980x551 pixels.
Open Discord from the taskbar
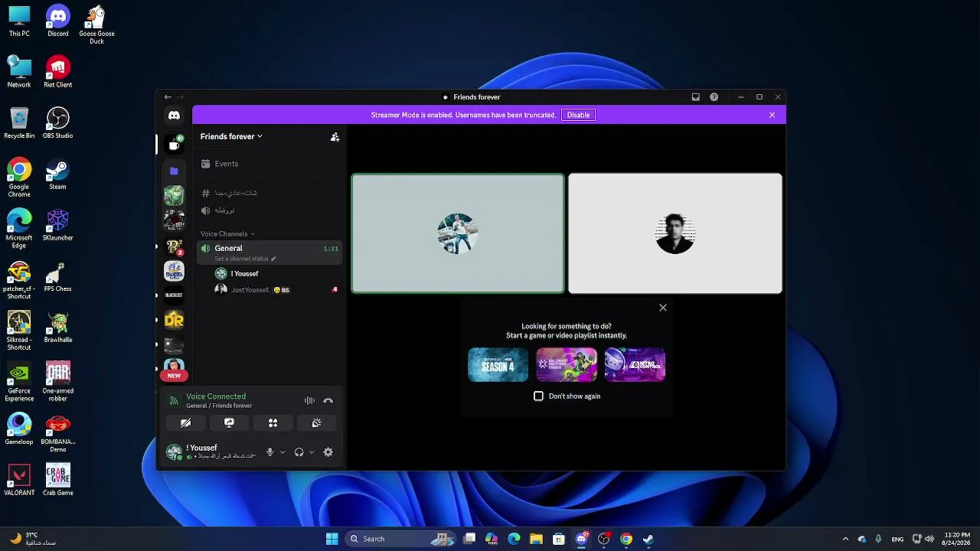(581, 539)
